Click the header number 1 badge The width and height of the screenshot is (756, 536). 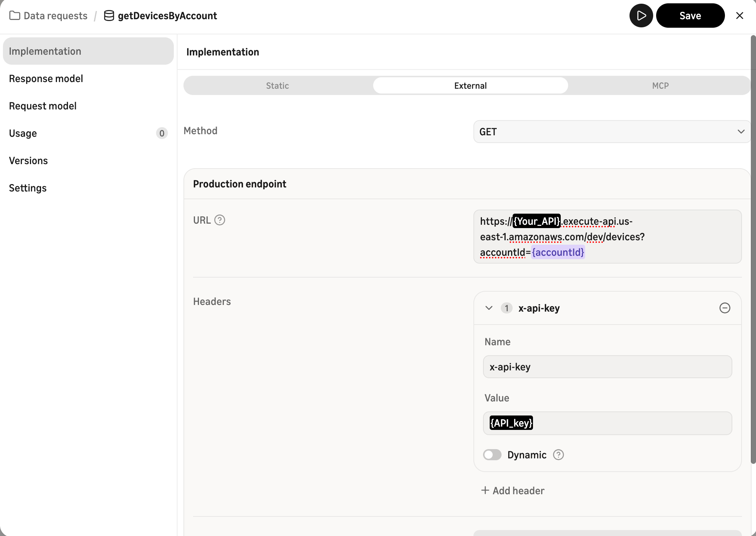click(x=506, y=308)
